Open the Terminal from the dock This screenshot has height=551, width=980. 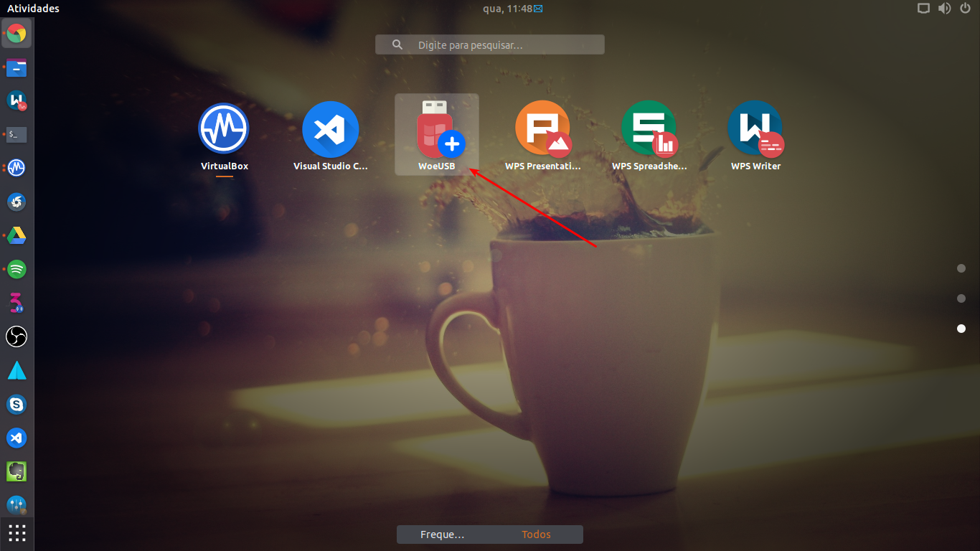click(x=17, y=134)
